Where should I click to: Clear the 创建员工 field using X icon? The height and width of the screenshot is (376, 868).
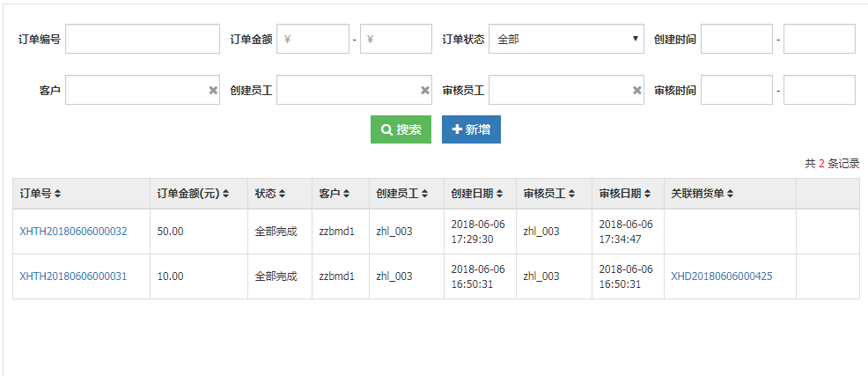tap(425, 91)
